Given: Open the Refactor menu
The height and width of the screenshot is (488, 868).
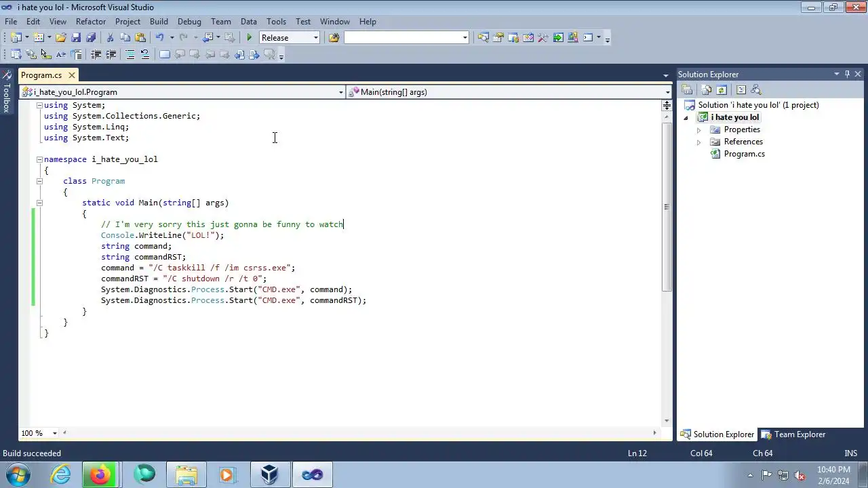Looking at the screenshot, I should click(91, 22).
